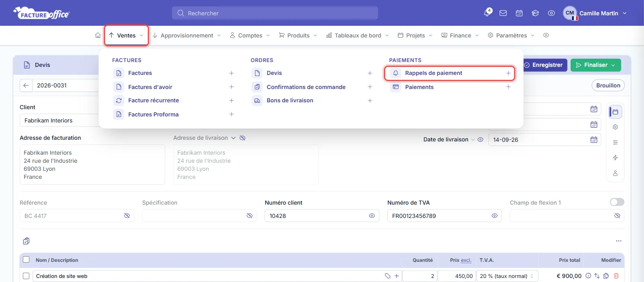
Task: Open the calendar icon in top bar
Action: 519,13
